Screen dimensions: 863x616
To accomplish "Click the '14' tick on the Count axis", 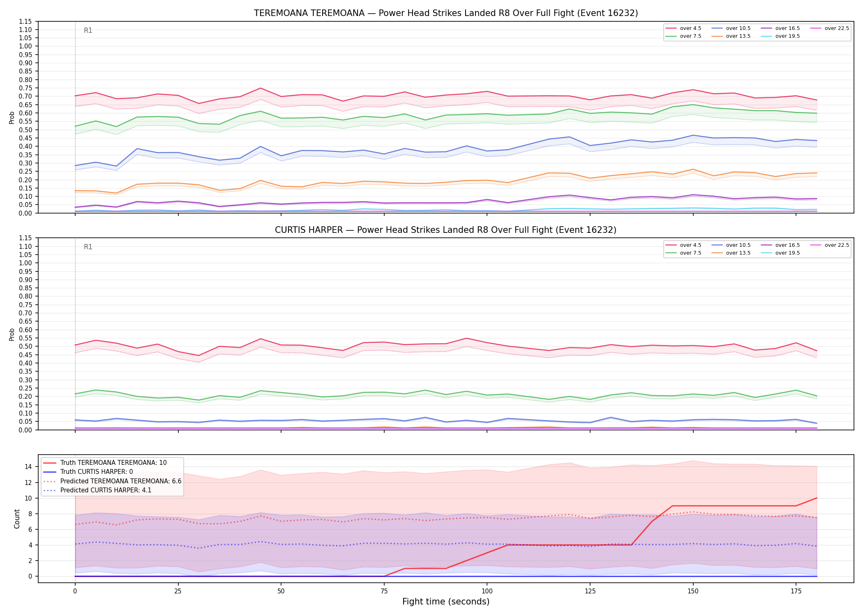I will coord(29,467).
